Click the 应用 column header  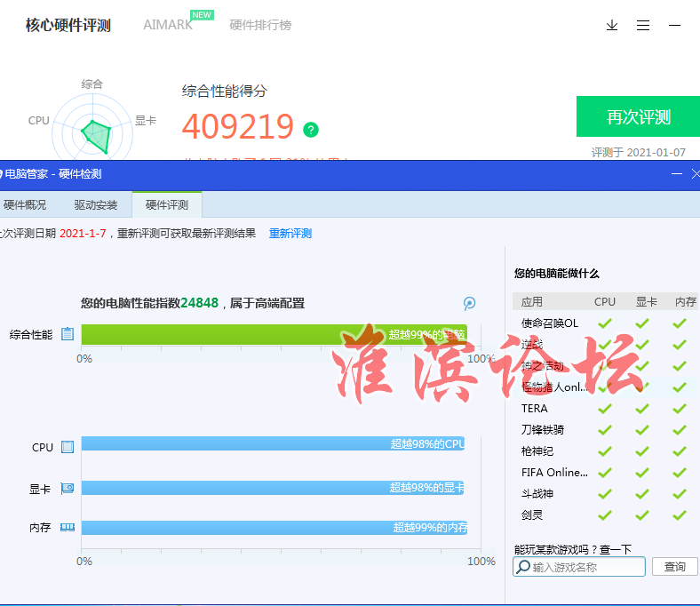pyautogui.click(x=532, y=302)
